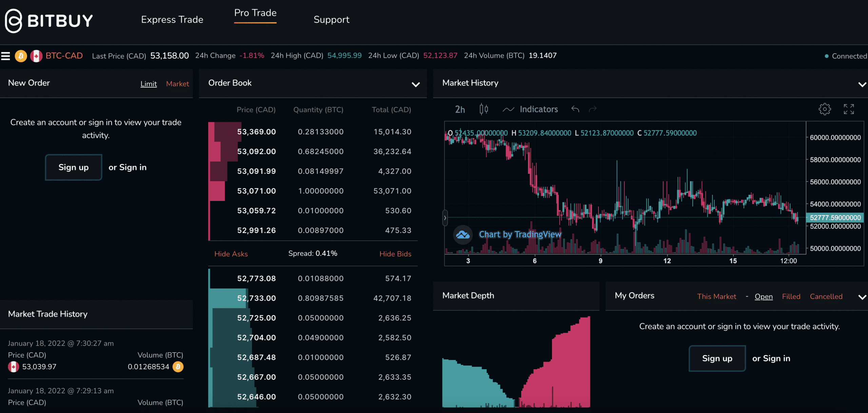Expand the chart's left side panel arrow

pyautogui.click(x=445, y=218)
